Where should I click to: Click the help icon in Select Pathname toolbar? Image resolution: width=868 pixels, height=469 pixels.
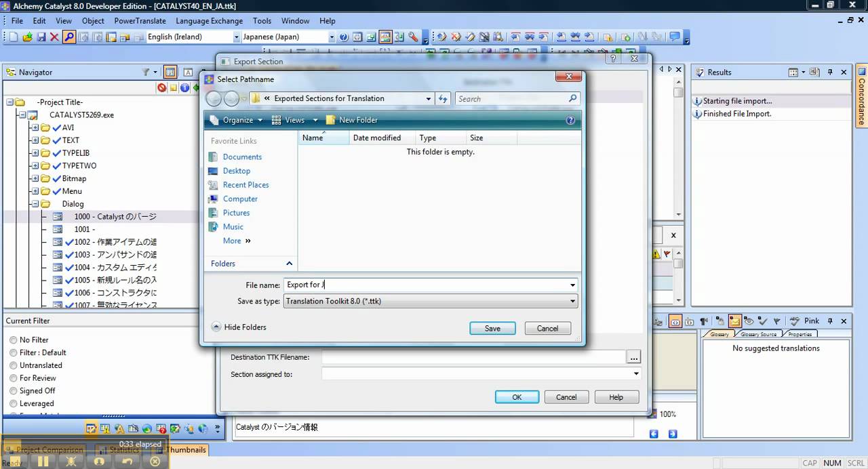570,120
